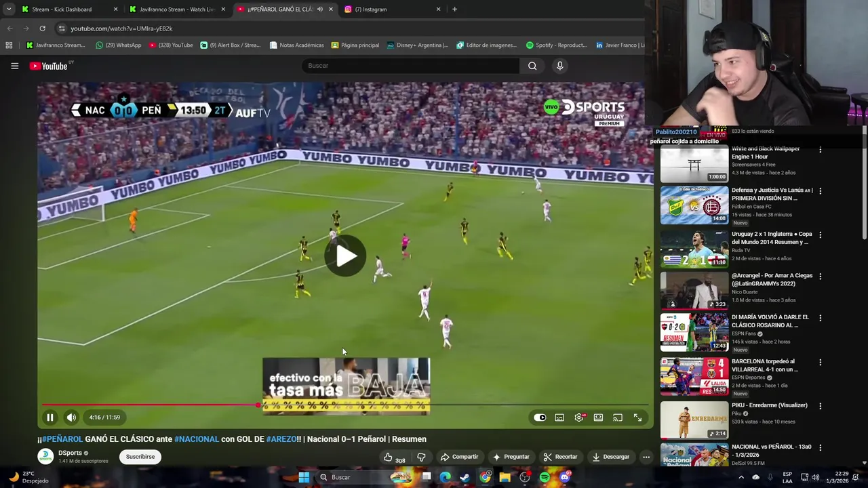Viewport: 868px width, 488px height.
Task: Click the YouTube search magnifier button
Action: click(x=532, y=66)
